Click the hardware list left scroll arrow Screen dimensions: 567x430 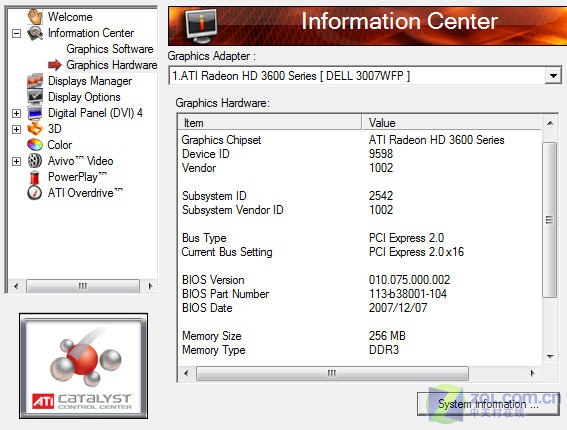[x=186, y=373]
